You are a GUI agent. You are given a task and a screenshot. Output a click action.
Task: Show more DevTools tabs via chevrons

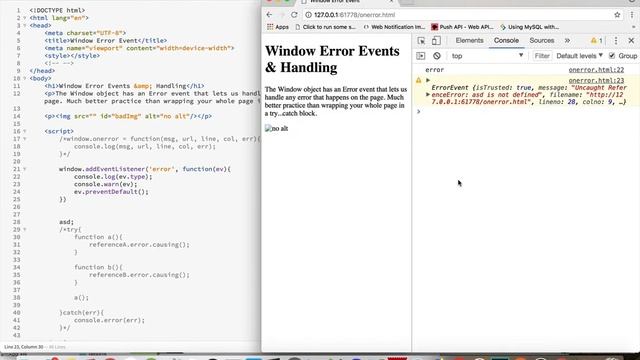coord(567,40)
